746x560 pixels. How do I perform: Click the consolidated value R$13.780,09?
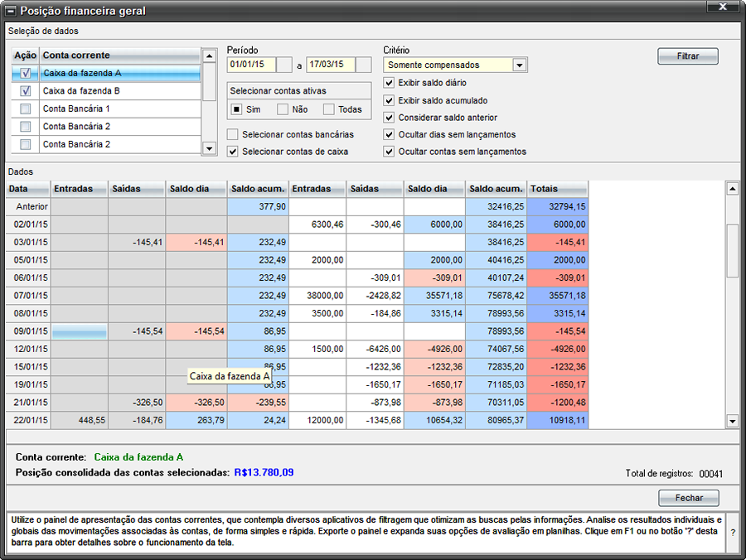[x=264, y=472]
